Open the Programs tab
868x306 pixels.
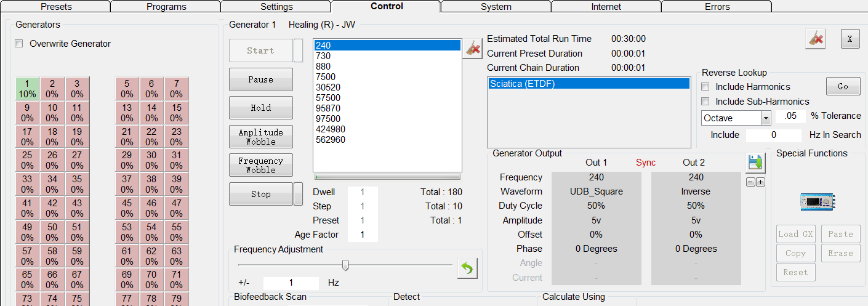(166, 7)
